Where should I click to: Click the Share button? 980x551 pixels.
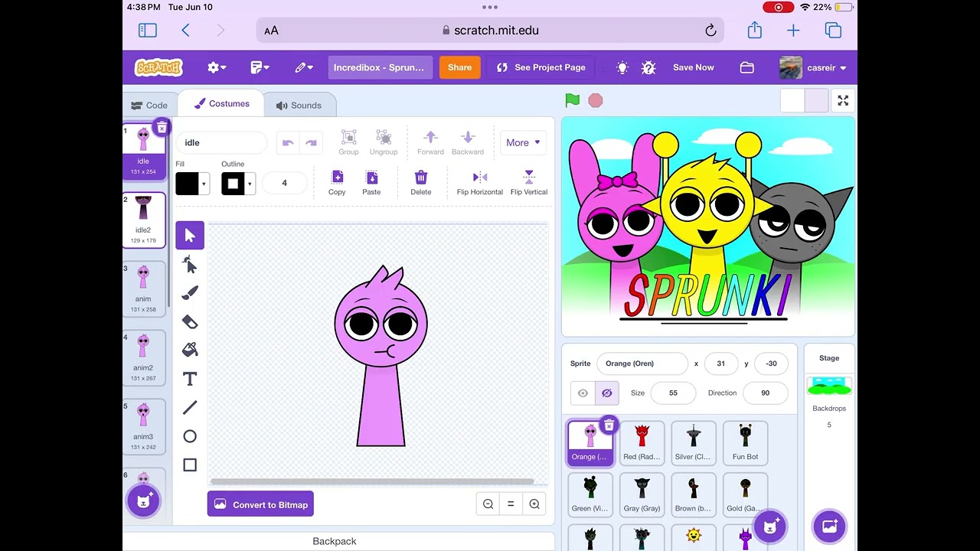pos(459,67)
